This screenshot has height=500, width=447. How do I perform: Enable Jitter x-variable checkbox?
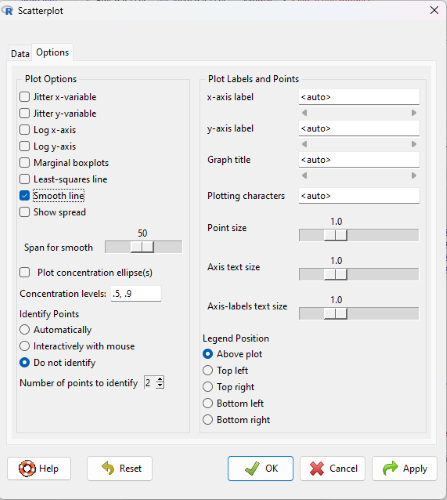24,97
